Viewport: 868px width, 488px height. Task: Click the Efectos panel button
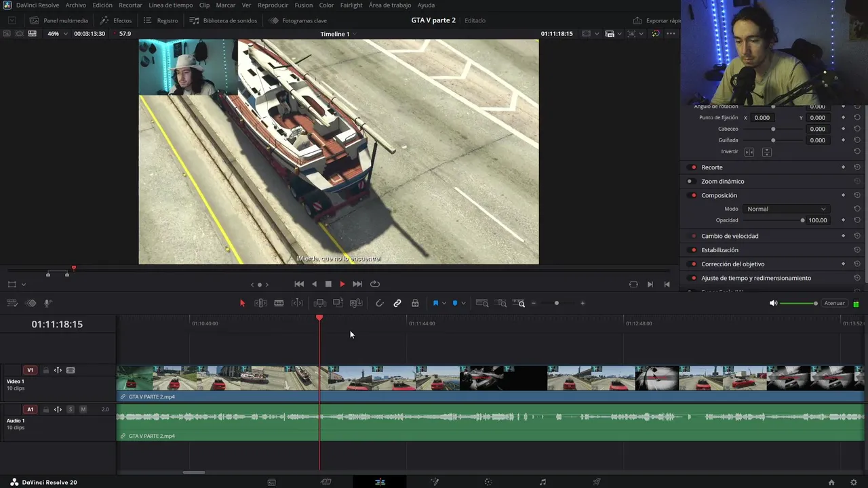116,20
